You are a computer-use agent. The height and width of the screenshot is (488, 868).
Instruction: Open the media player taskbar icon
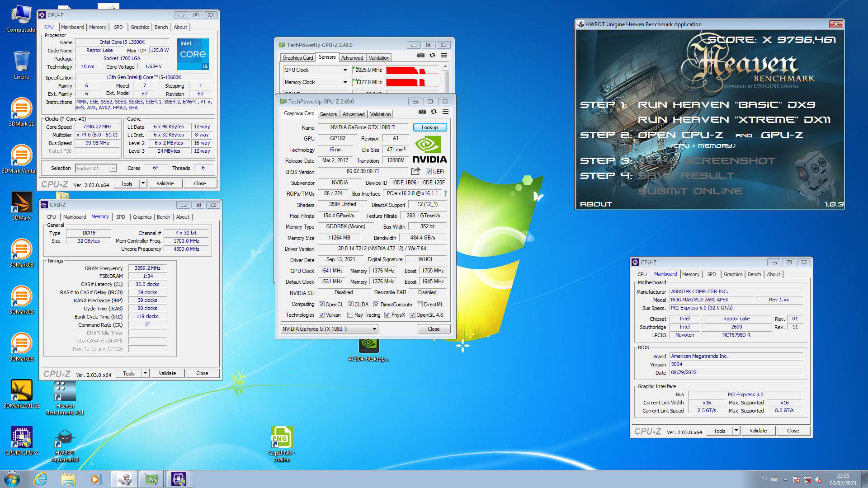point(95,479)
